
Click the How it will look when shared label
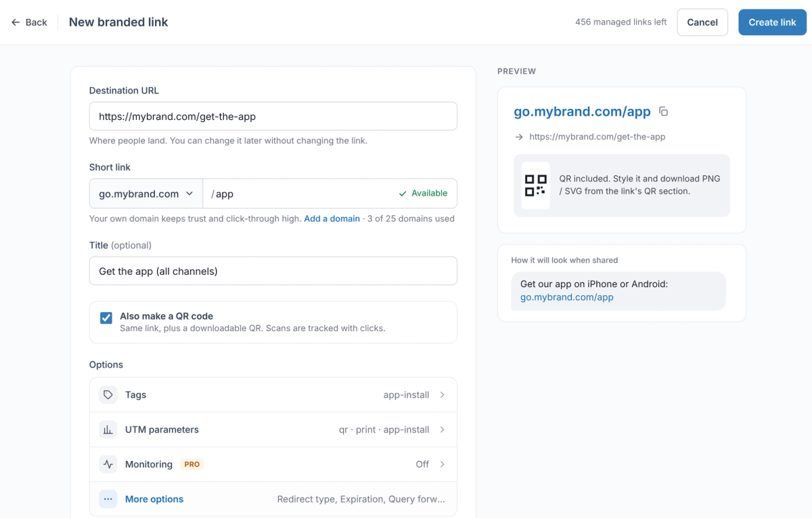(564, 260)
